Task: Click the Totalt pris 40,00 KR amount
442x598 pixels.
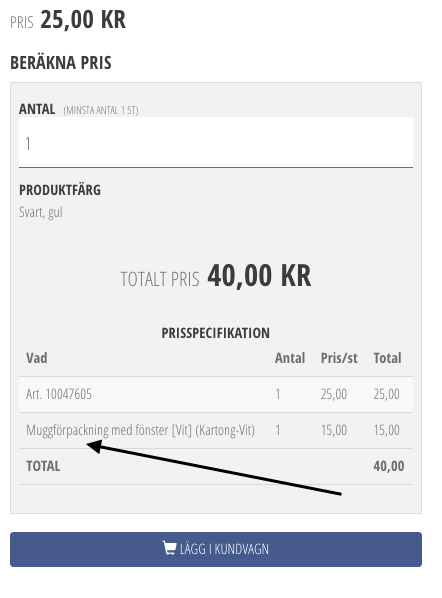Action: click(259, 275)
